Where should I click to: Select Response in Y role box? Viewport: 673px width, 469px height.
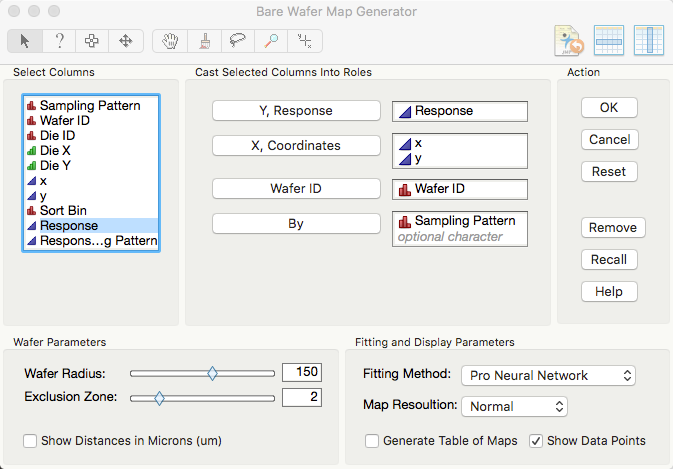point(460,111)
